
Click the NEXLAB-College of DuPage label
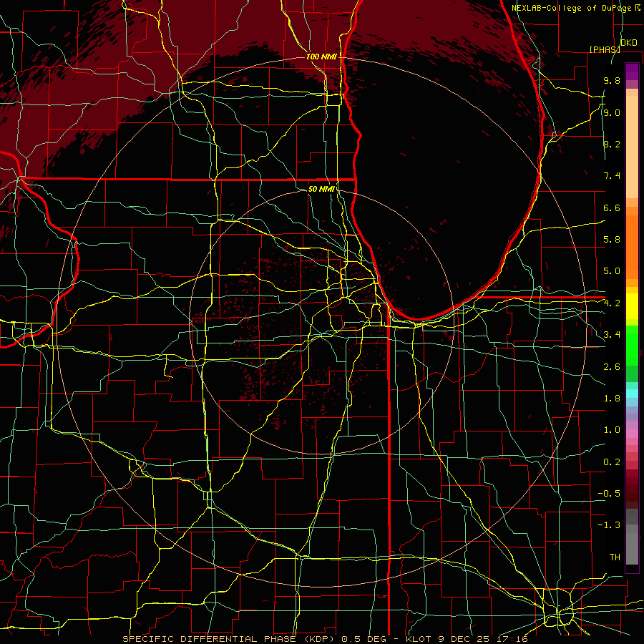pos(573,8)
